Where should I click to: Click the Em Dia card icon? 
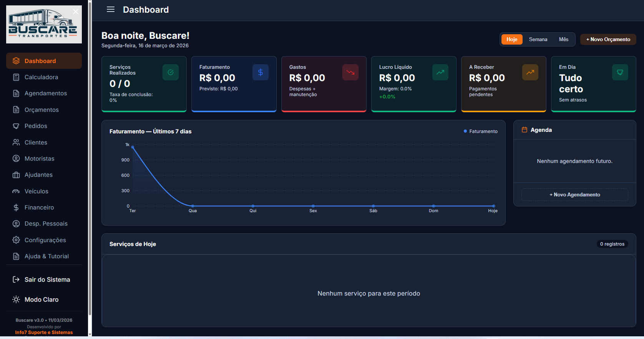point(620,72)
